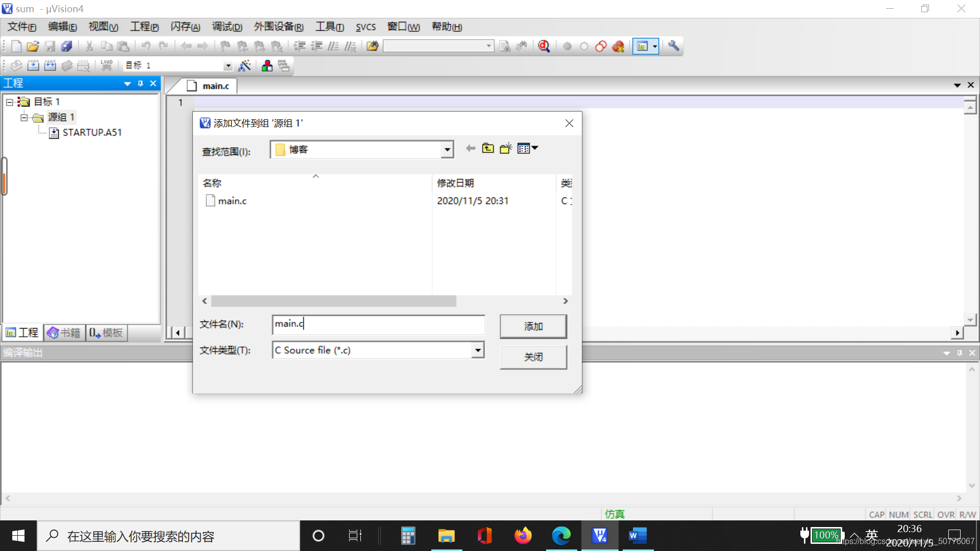Click the Build target icon
Screen dimensions: 980x551
point(33,65)
